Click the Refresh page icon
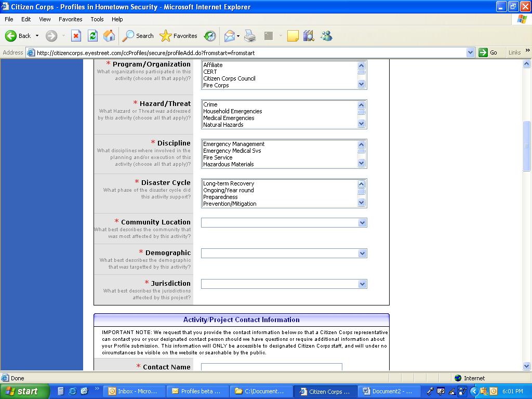Viewport: 532px width, 399px height. point(92,36)
